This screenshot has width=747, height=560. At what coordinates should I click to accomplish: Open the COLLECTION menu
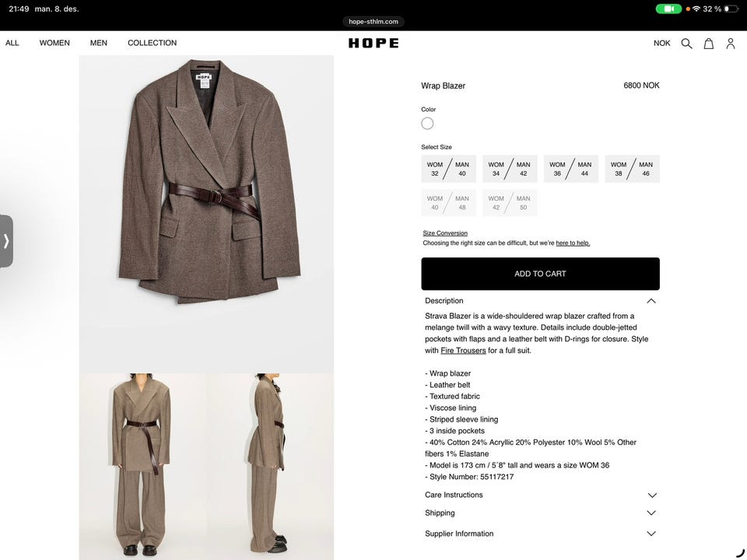pyautogui.click(x=152, y=43)
